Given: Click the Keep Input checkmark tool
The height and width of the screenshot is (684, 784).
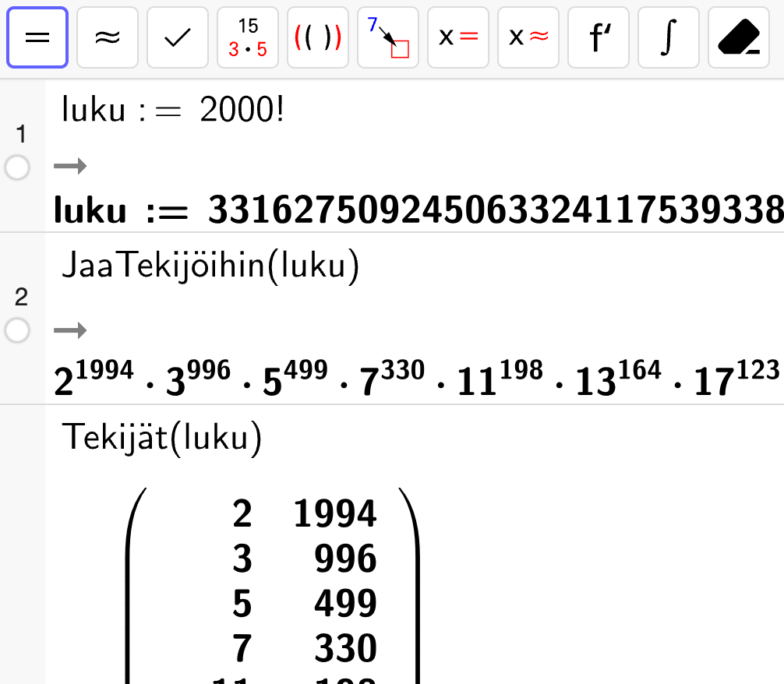Looking at the screenshot, I should coord(178,37).
